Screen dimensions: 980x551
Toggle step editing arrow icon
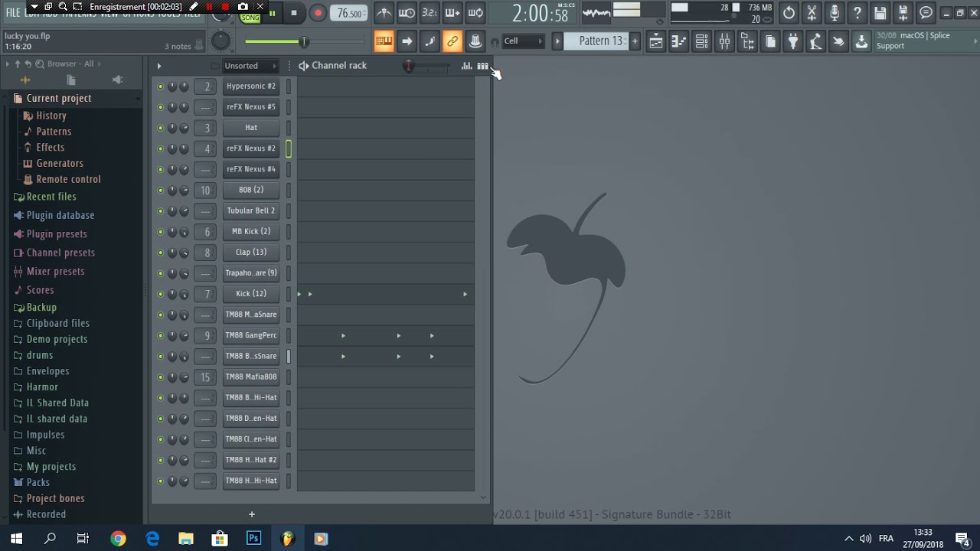point(407,41)
